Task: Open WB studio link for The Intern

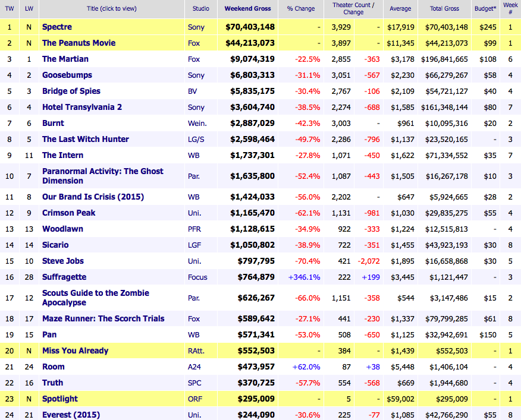Action: (x=193, y=156)
